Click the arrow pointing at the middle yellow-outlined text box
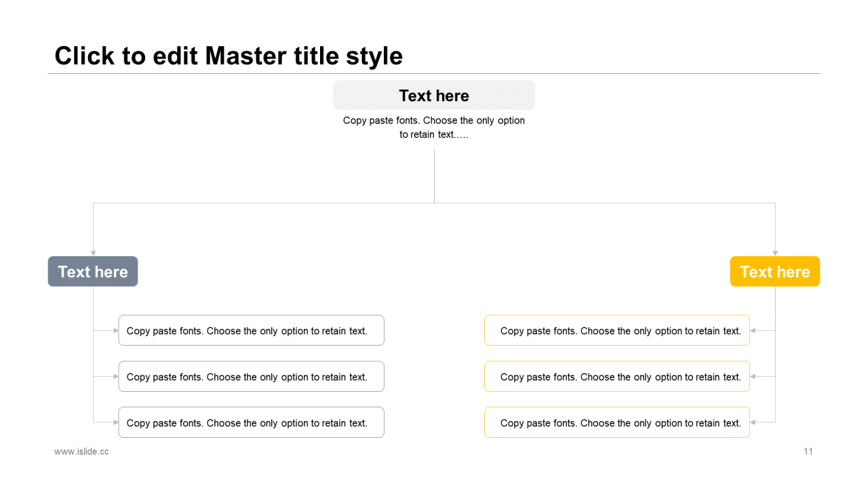 (x=753, y=377)
